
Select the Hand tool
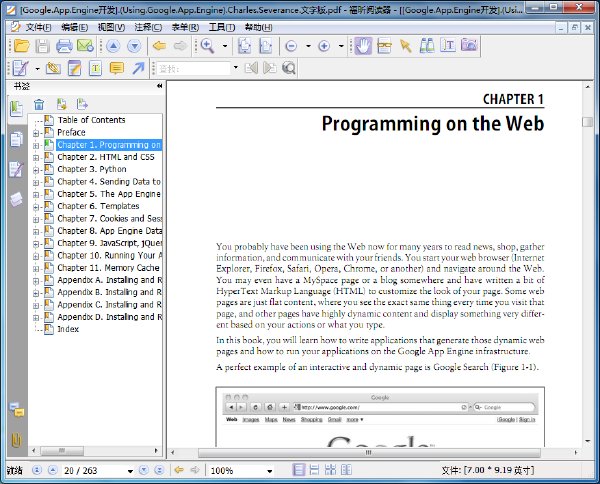tap(363, 46)
